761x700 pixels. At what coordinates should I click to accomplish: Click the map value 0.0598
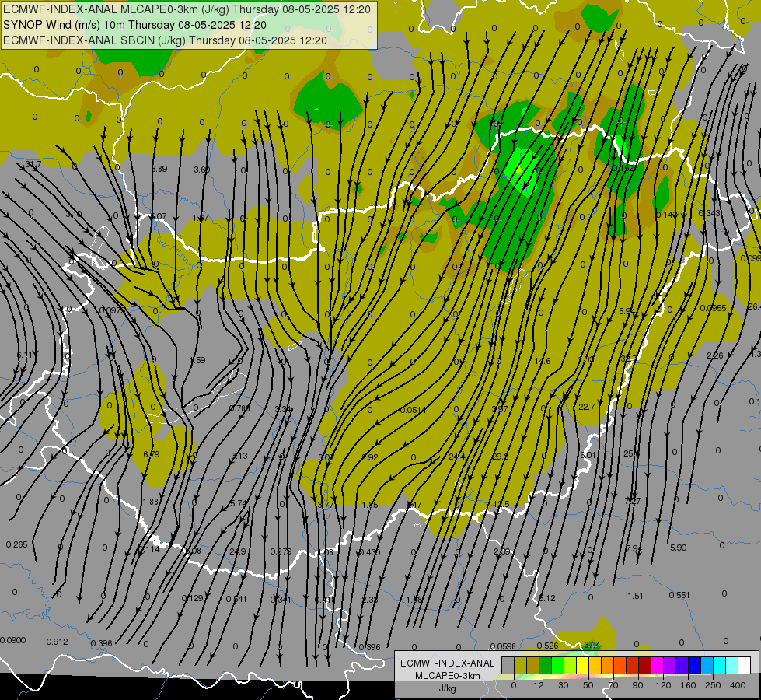pyautogui.click(x=503, y=646)
